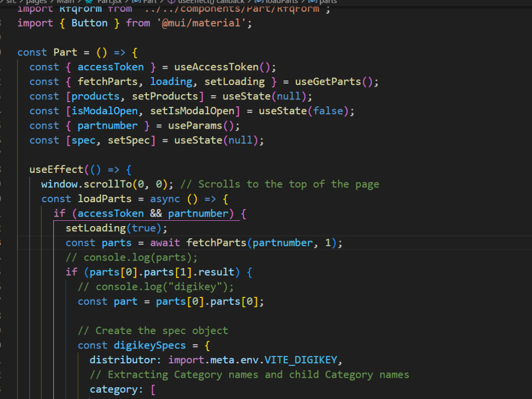The image size is (532, 399).
Task: Click 'loadParts' function name declaration
Action: (x=105, y=198)
